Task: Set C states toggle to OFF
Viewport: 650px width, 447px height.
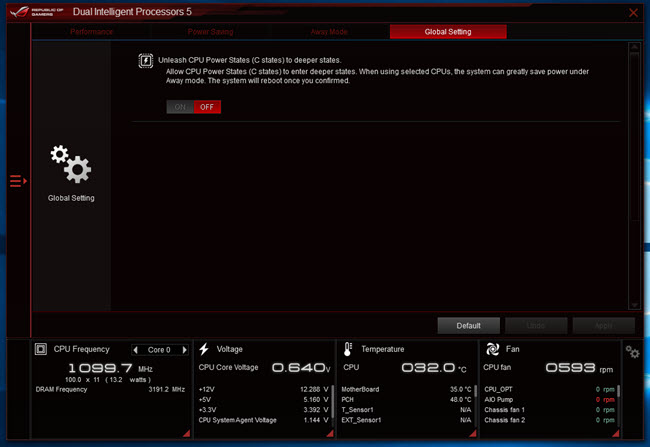Action: tap(207, 107)
